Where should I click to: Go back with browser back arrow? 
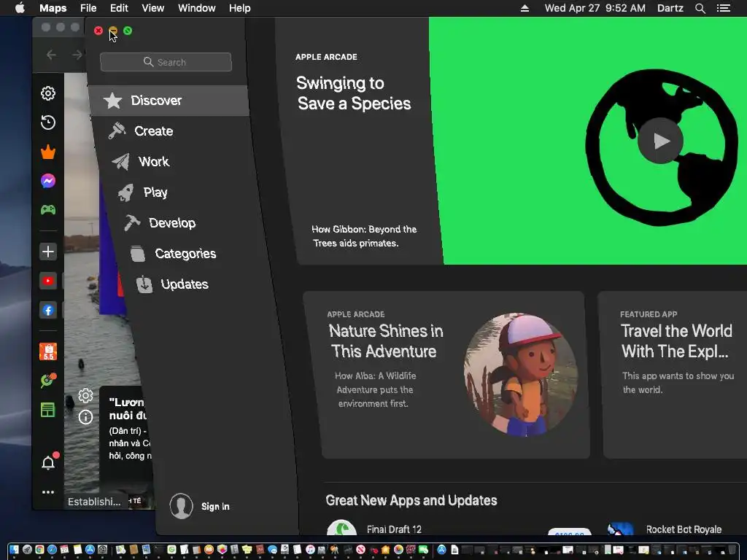click(52, 55)
